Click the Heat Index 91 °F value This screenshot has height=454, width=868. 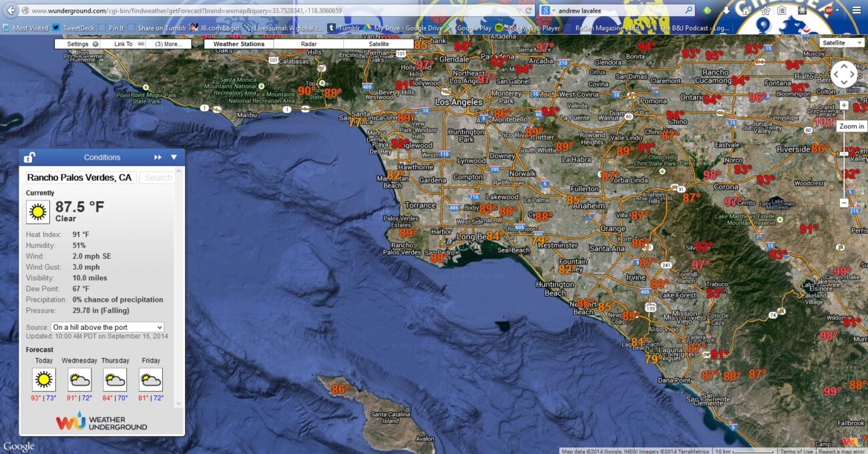click(81, 234)
